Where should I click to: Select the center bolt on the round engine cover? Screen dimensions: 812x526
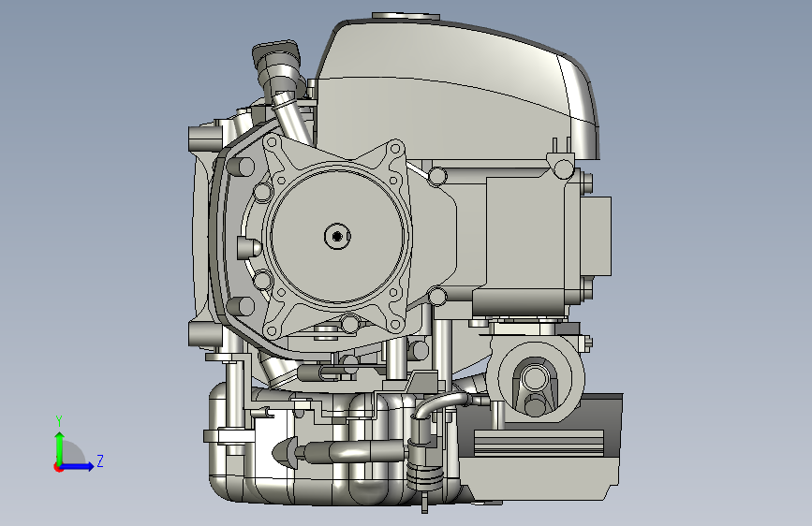pos(337,237)
